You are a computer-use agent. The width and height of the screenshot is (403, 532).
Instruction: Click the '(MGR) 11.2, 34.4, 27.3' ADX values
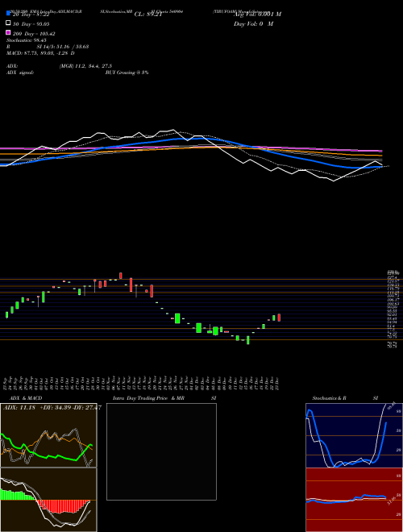85,66
